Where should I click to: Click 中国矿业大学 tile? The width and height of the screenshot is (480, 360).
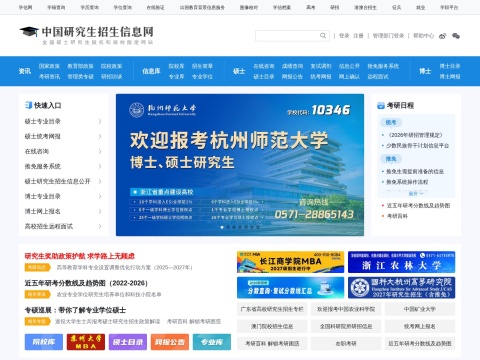point(420,309)
